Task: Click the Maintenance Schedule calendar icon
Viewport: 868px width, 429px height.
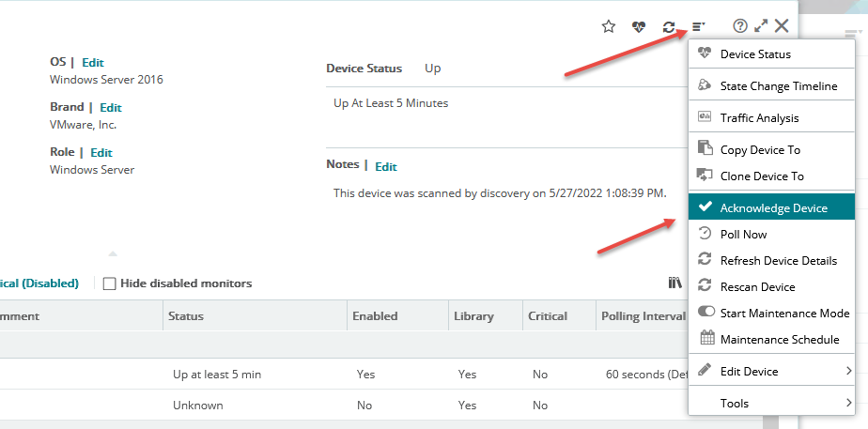Action: click(707, 337)
